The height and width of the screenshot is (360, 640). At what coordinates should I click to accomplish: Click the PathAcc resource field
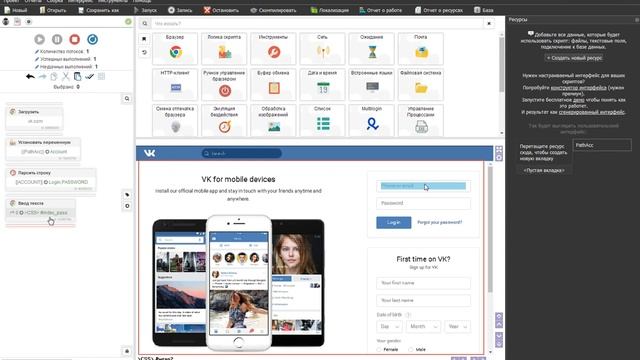(602, 145)
